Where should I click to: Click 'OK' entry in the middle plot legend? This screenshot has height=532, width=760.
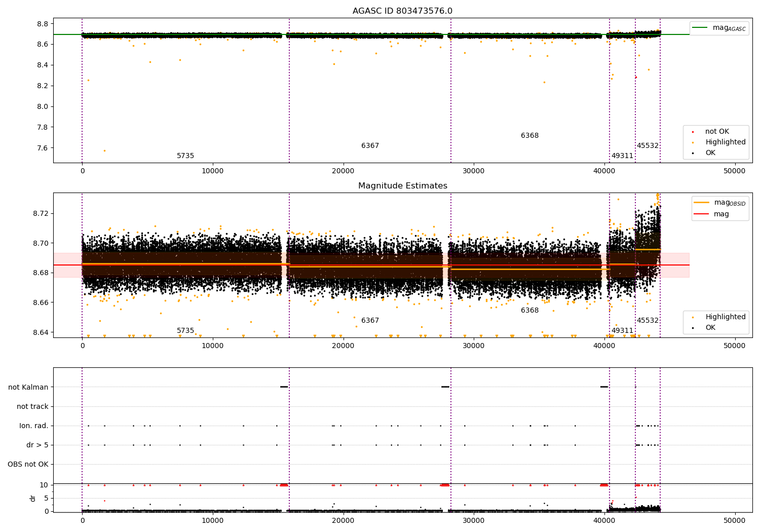pyautogui.click(x=710, y=328)
